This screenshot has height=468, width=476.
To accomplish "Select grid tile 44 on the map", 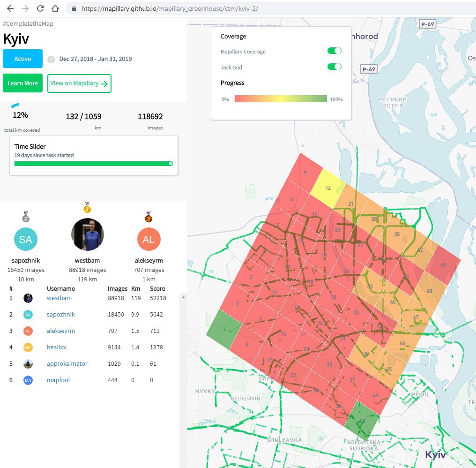I will click(375, 395).
